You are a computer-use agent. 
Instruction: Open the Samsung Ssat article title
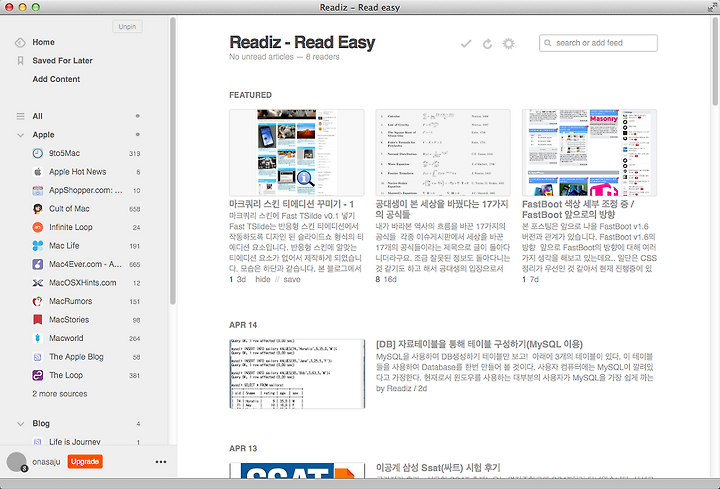coord(438,467)
